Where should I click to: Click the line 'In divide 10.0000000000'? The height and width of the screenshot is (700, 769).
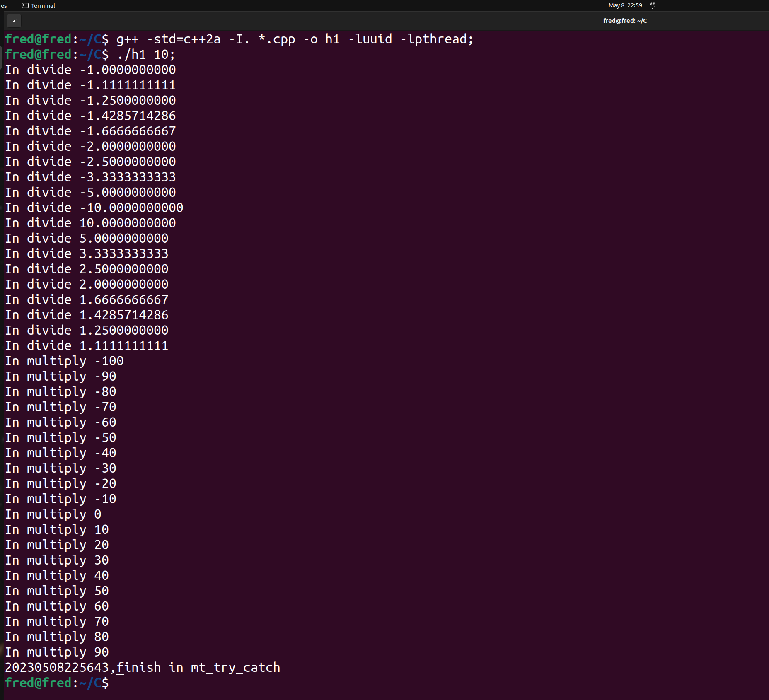90,223
